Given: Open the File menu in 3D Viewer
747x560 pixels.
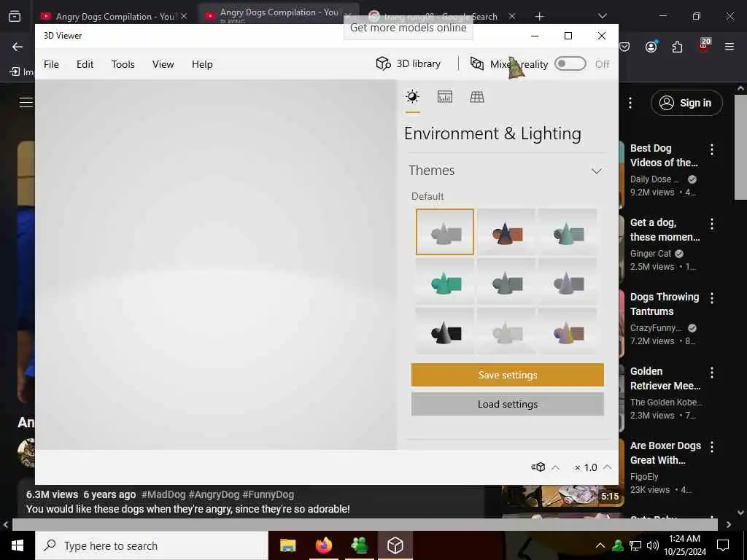Looking at the screenshot, I should coord(52,64).
